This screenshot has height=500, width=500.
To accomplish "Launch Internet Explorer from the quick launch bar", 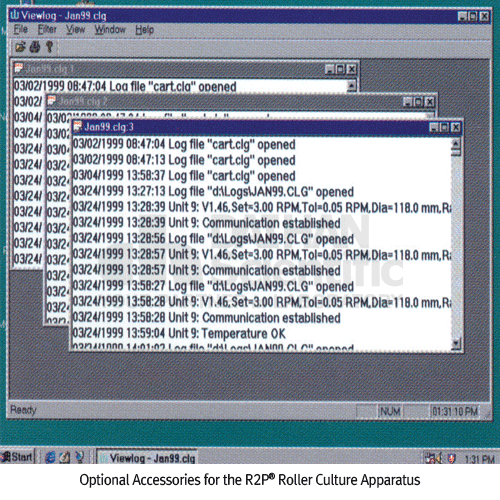I will pos(50,457).
